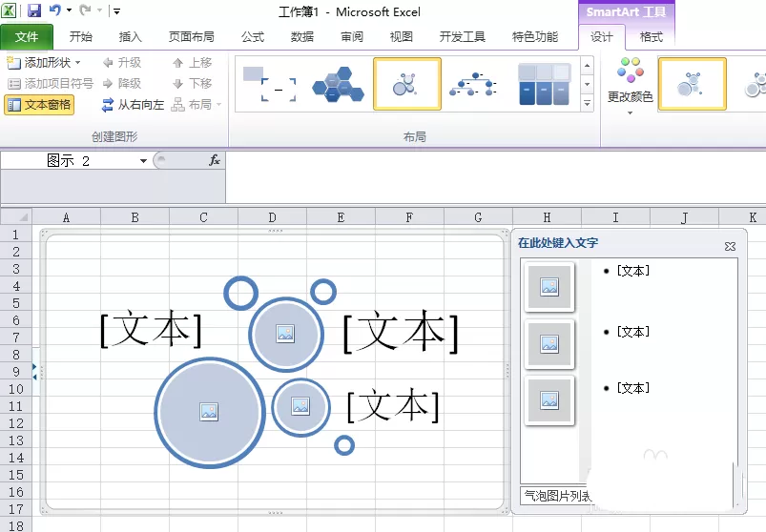
Task: Click the 添加形状 button
Action: pyautogui.click(x=38, y=63)
